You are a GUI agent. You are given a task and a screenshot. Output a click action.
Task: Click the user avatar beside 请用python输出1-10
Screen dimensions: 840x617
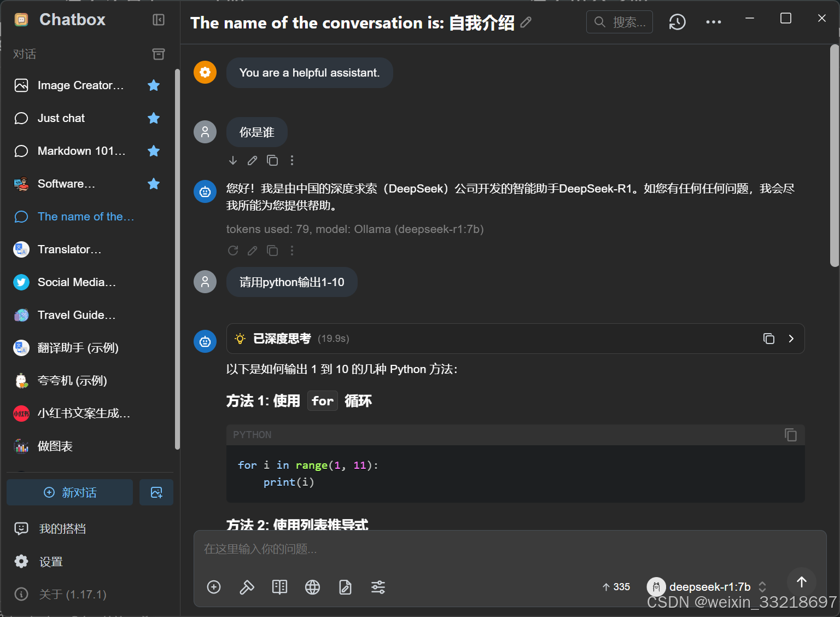pyautogui.click(x=205, y=282)
